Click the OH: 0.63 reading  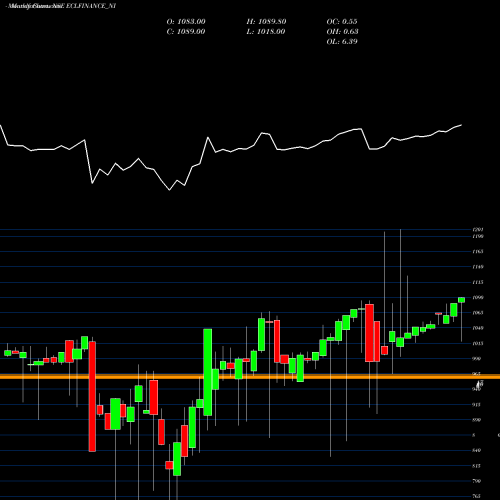(x=342, y=32)
